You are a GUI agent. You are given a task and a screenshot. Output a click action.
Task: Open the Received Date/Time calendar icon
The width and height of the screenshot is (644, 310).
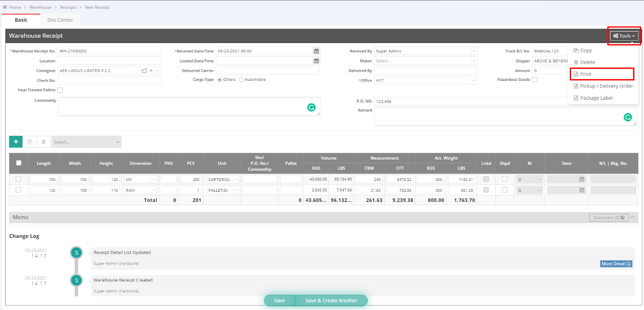coord(316,51)
